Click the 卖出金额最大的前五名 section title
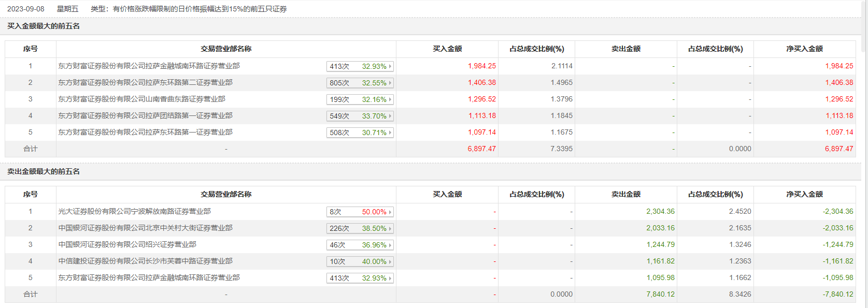 tap(44, 171)
